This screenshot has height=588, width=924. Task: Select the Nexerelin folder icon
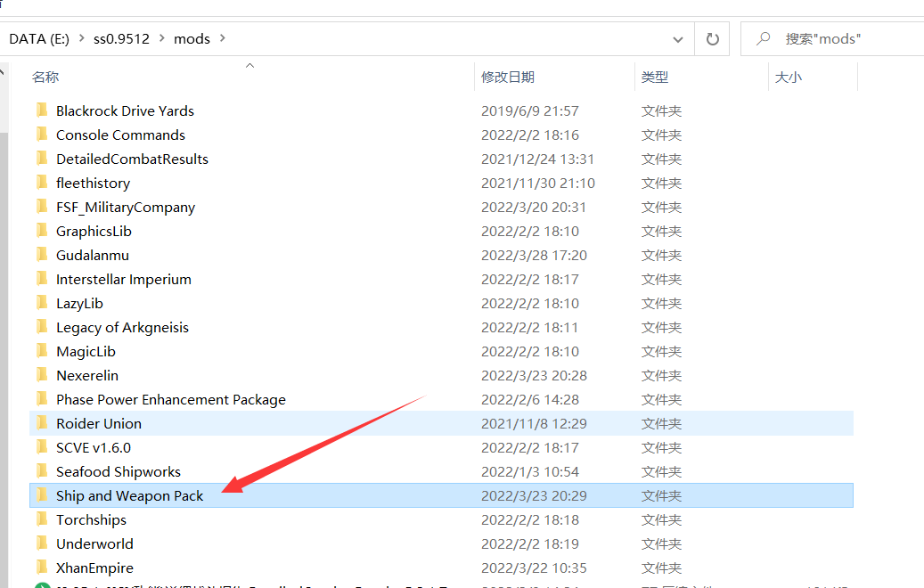41,375
